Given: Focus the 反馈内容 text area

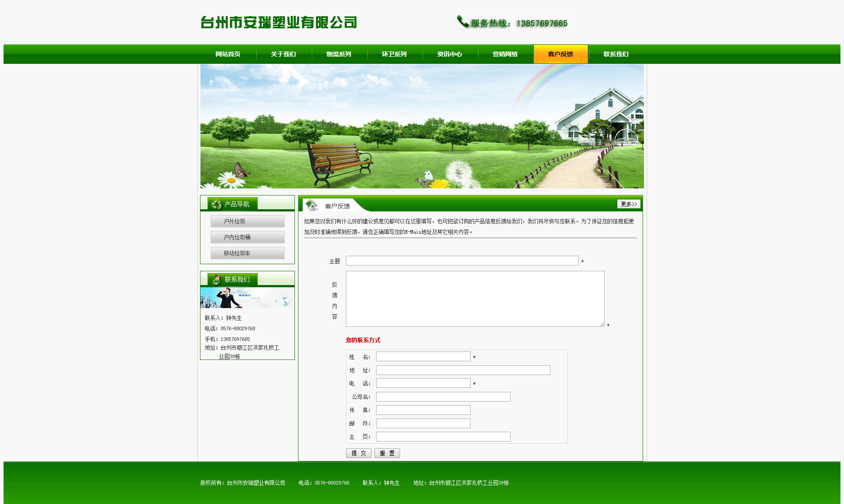Looking at the screenshot, I should point(475,299).
